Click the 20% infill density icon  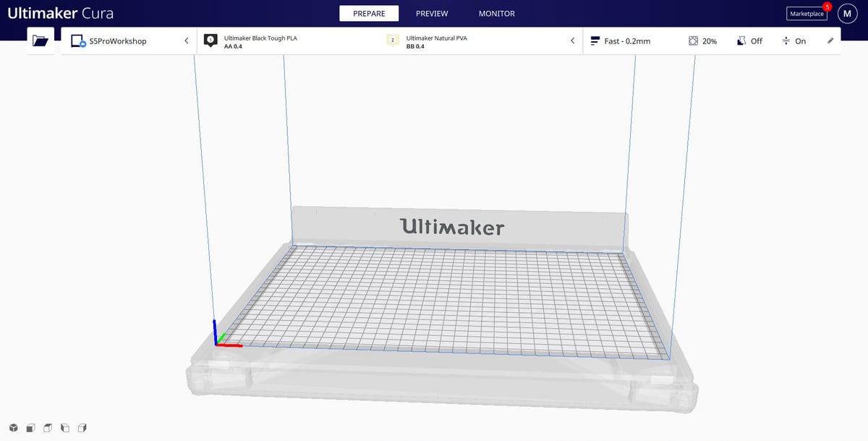tap(693, 41)
